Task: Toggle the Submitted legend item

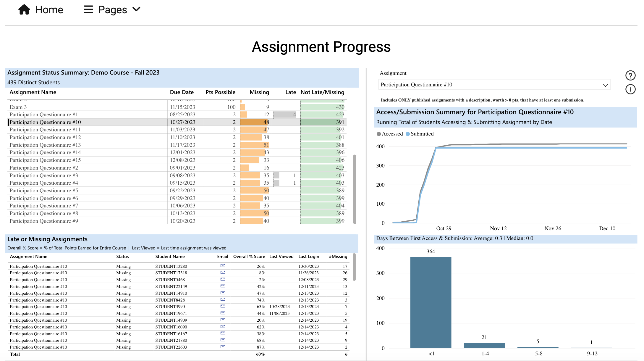Action: click(420, 133)
